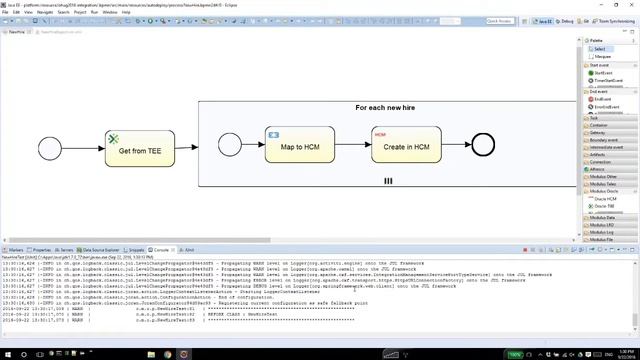This screenshot has height=360, width=640.
Task: Switch to the Team Synchronizing perspective
Action: coord(613,21)
